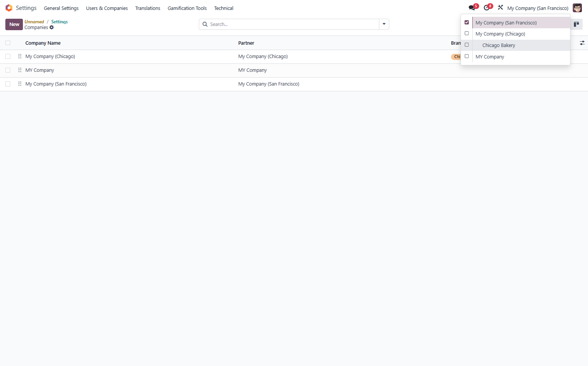The height and width of the screenshot is (366, 588).
Task: Open the user avatar menu
Action: (577, 8)
